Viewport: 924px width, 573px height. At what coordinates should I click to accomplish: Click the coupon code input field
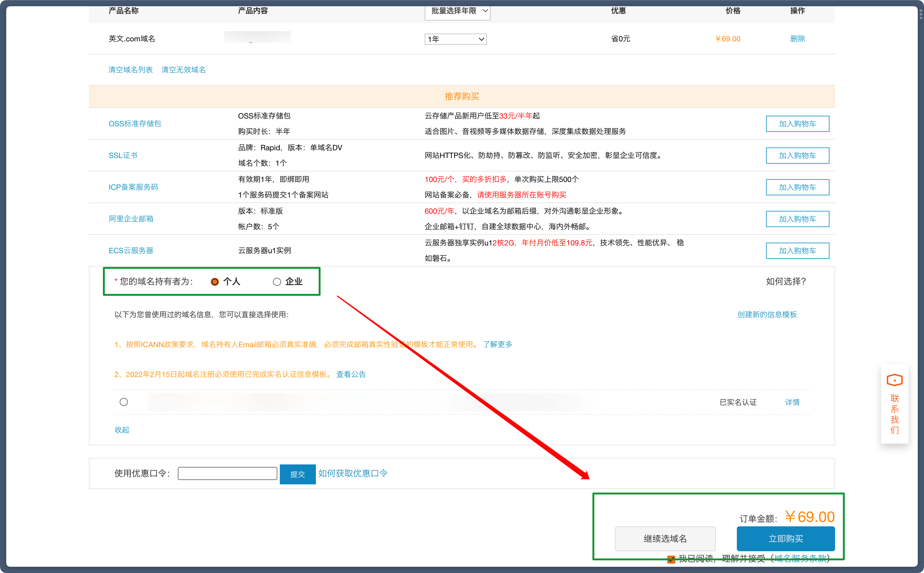pos(227,473)
